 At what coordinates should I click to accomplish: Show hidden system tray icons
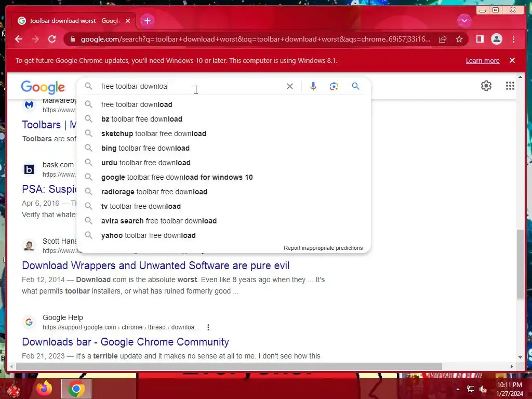(458, 389)
